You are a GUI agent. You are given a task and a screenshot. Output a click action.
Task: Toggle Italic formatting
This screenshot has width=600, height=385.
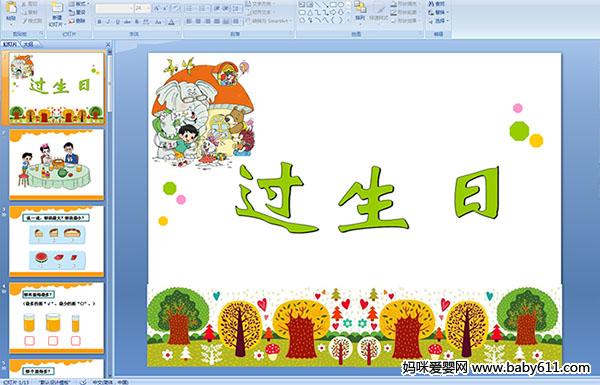pos(108,22)
